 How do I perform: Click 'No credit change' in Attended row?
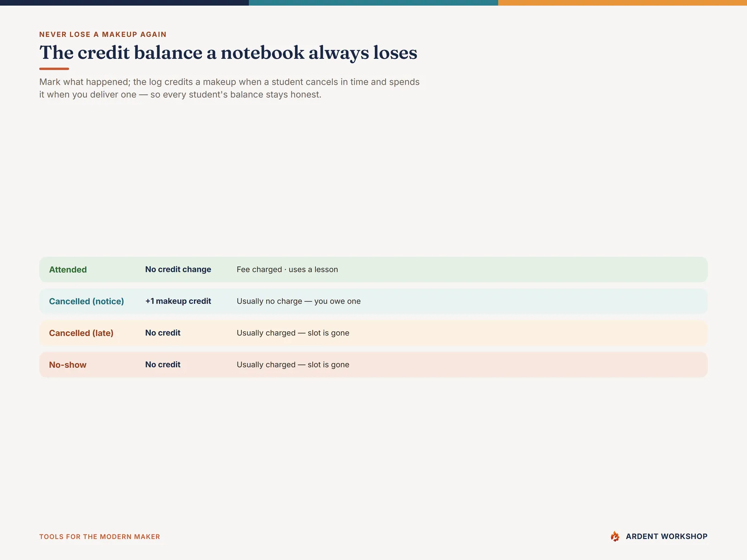pos(178,269)
